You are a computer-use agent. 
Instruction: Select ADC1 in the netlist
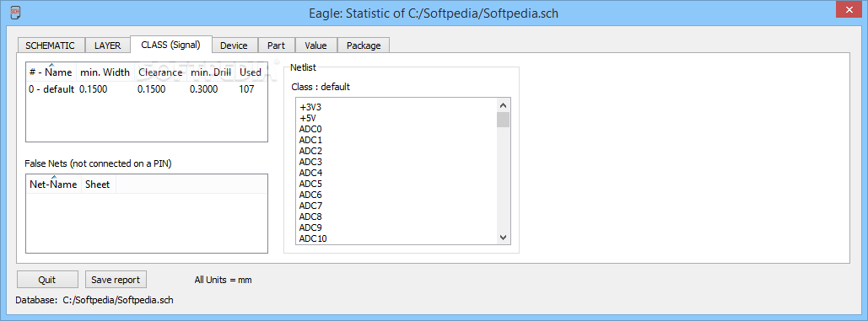pyautogui.click(x=310, y=140)
